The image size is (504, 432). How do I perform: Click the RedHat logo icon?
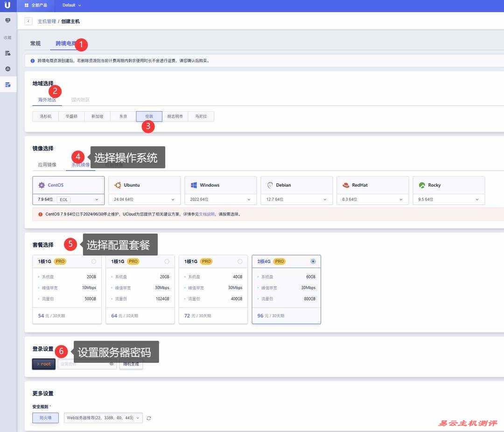tap(346, 185)
